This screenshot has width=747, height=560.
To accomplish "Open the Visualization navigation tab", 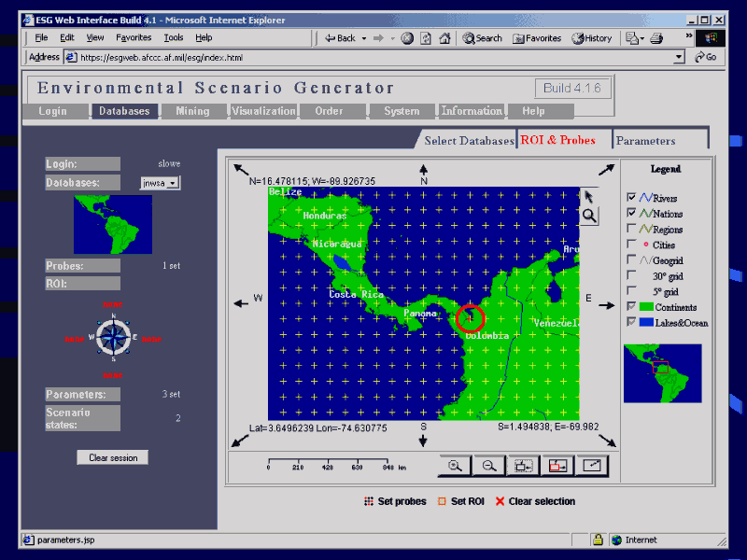I will pos(263,111).
